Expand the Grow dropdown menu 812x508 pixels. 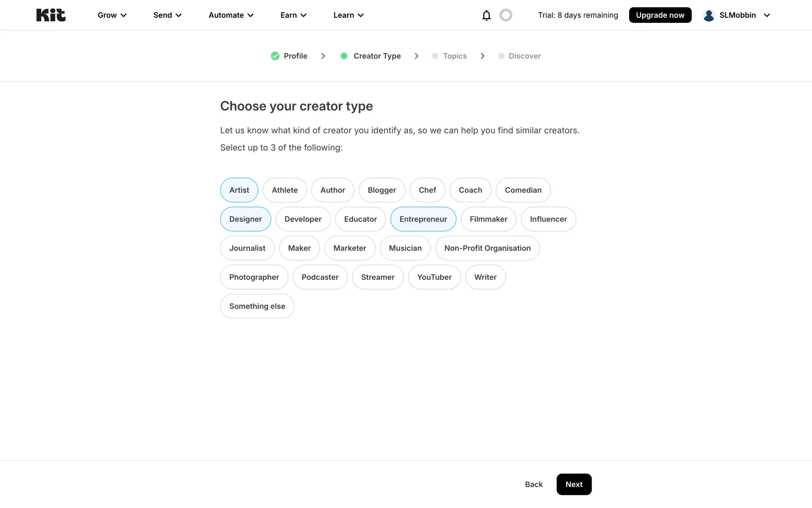click(112, 15)
